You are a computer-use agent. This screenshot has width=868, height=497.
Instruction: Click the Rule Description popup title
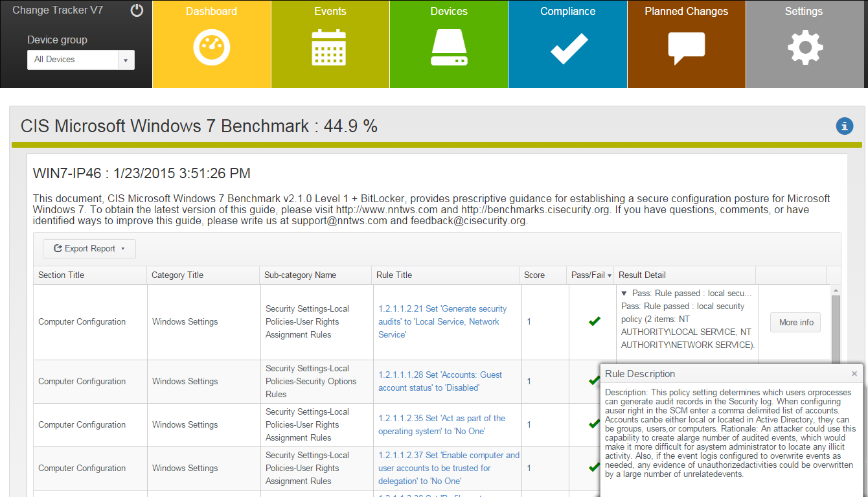[640, 374]
